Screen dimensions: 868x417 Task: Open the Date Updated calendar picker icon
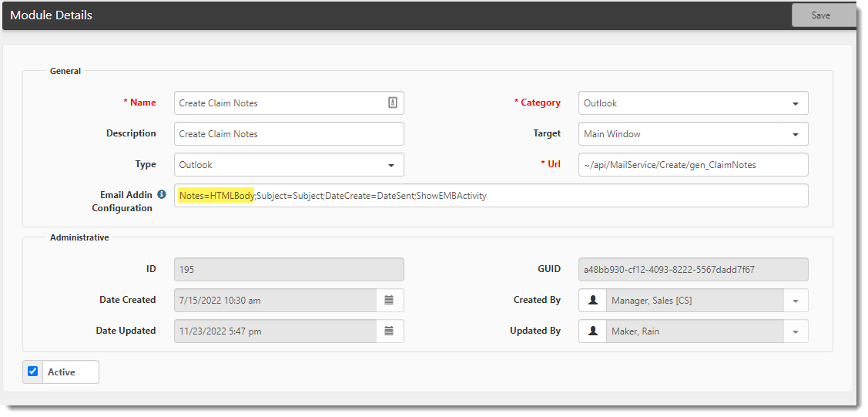click(x=389, y=331)
